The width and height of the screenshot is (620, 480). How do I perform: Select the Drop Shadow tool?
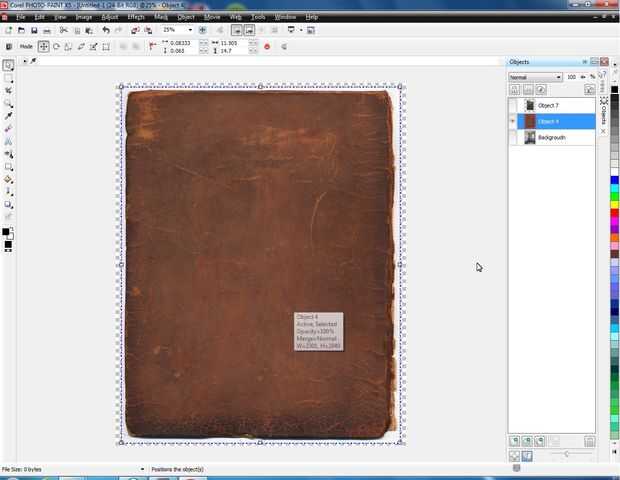point(8,205)
